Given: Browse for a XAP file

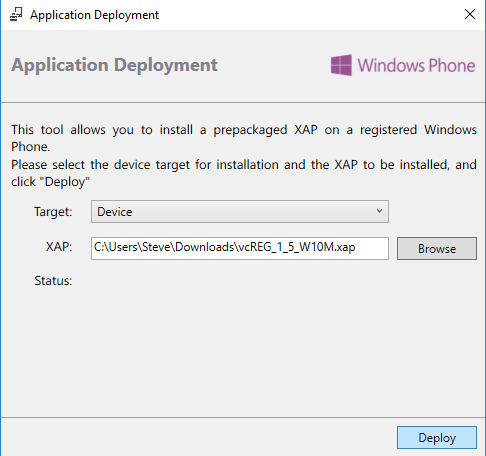Looking at the screenshot, I should coord(437,248).
